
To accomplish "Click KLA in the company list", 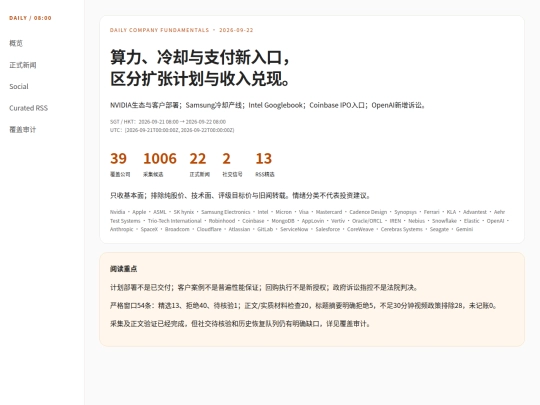I will coord(451,212).
